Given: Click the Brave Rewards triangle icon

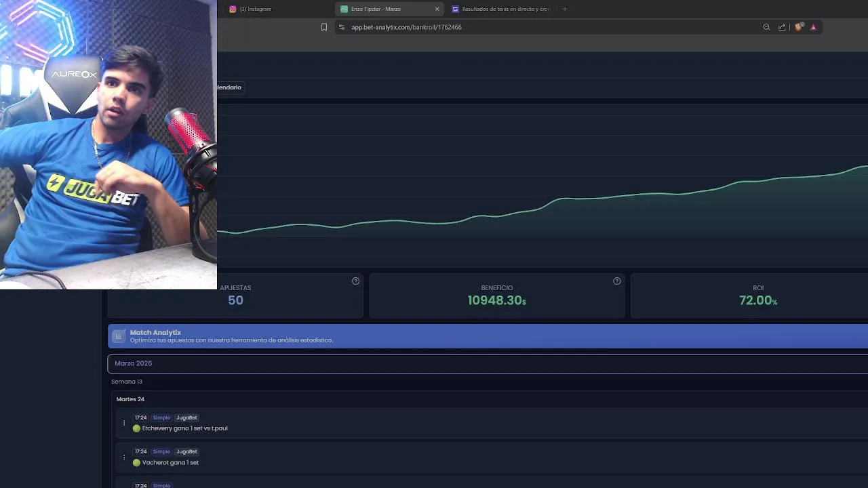Looking at the screenshot, I should click(x=813, y=27).
